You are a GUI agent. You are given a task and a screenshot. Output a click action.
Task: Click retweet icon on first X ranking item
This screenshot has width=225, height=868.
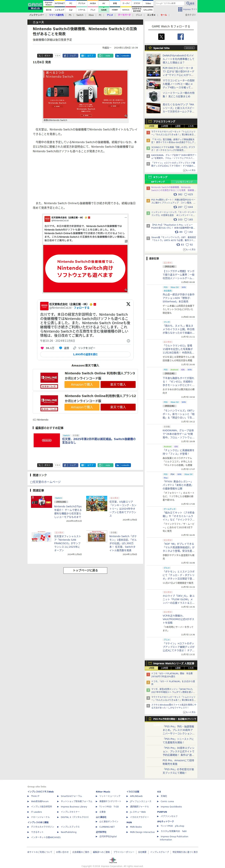click(x=175, y=194)
